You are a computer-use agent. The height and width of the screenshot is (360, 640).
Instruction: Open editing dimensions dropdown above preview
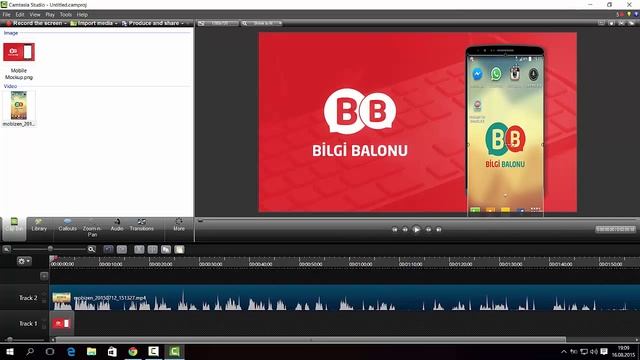click(x=219, y=23)
